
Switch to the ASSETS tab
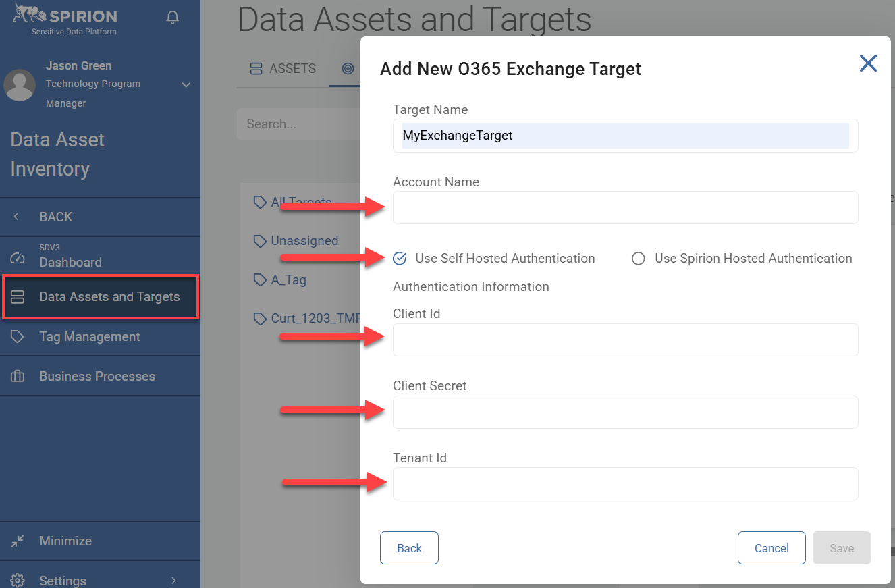[x=283, y=69]
